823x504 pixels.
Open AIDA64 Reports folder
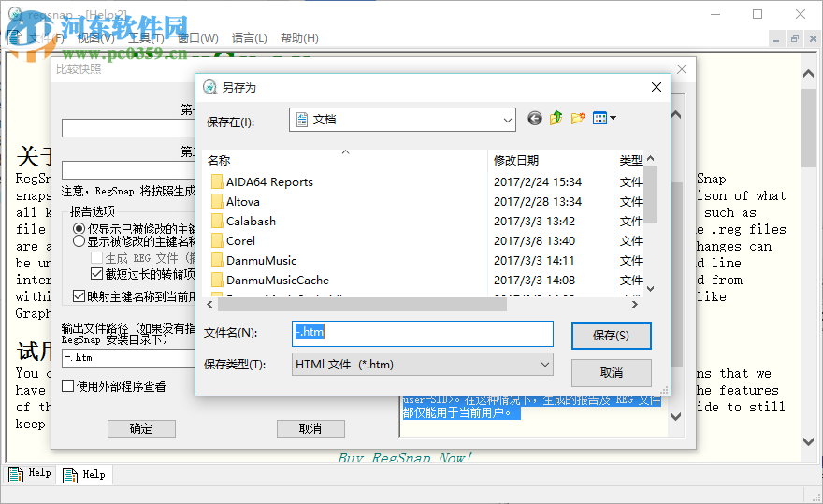269,182
